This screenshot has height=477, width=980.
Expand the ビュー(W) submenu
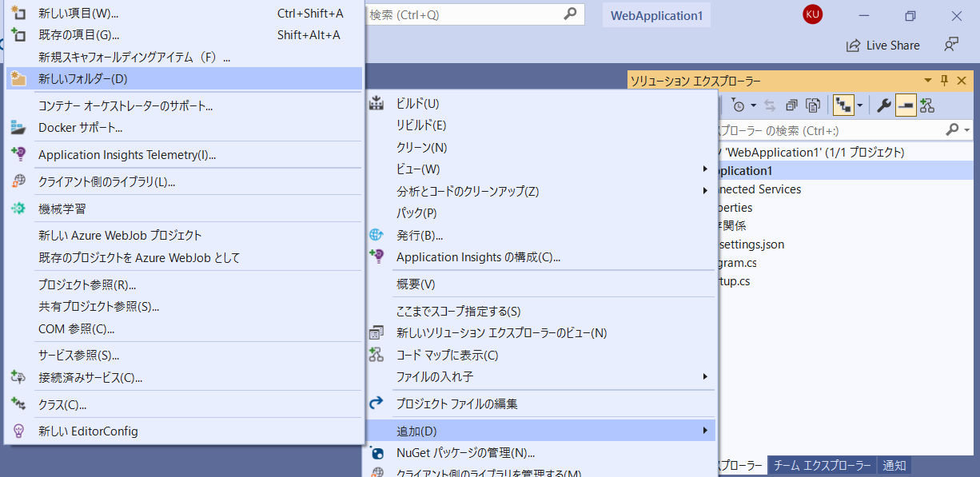pyautogui.click(x=541, y=169)
